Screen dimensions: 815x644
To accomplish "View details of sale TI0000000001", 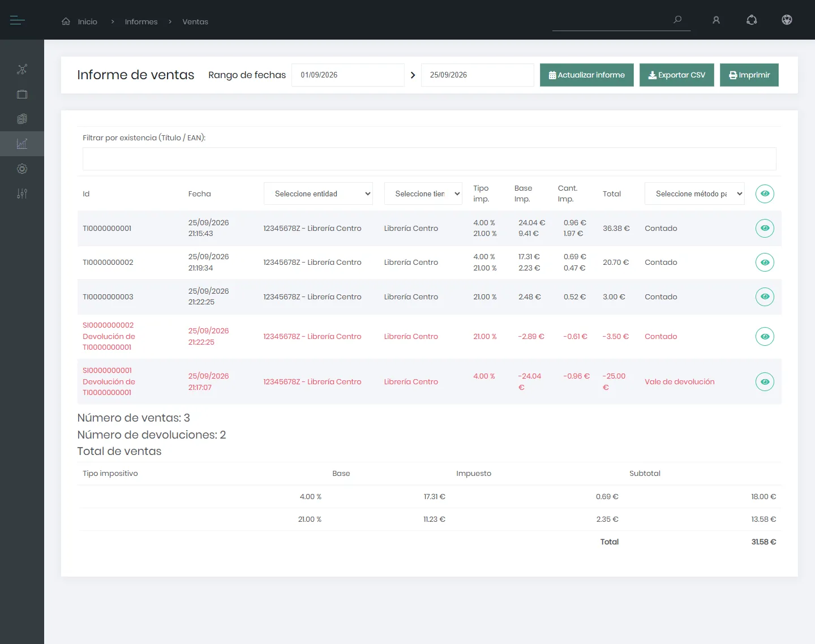I will (765, 228).
